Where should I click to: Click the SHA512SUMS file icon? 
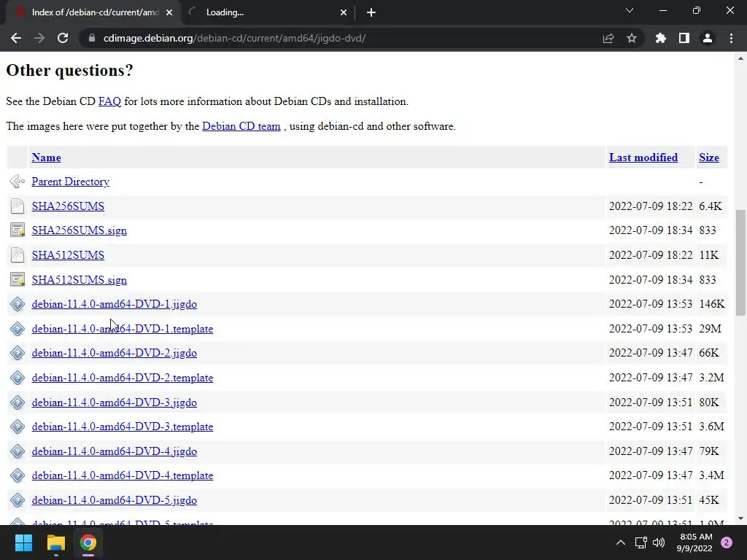click(x=18, y=255)
